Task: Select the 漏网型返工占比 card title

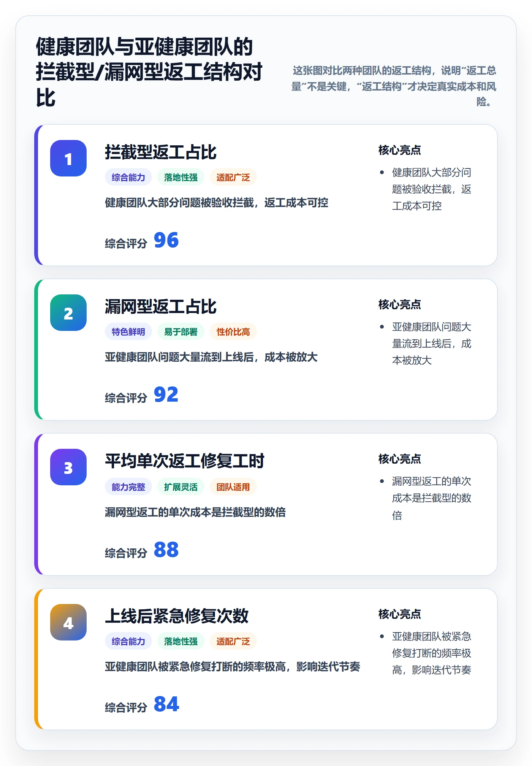Action: pyautogui.click(x=160, y=307)
